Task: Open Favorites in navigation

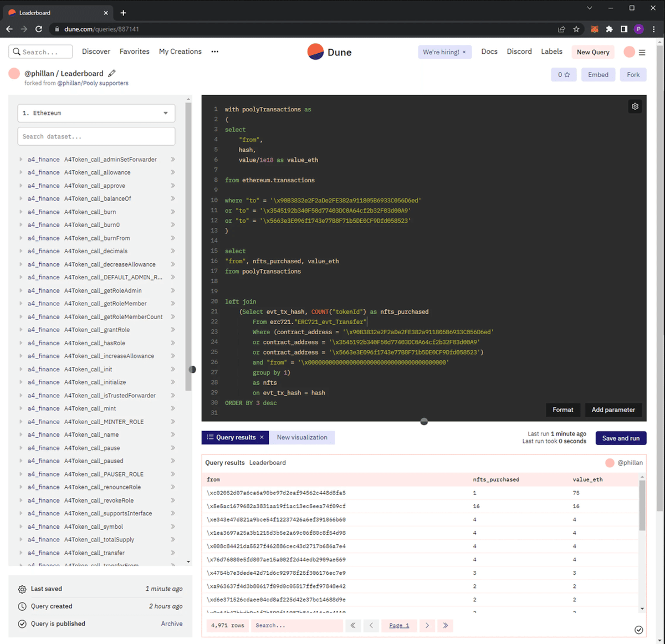Action: [135, 52]
